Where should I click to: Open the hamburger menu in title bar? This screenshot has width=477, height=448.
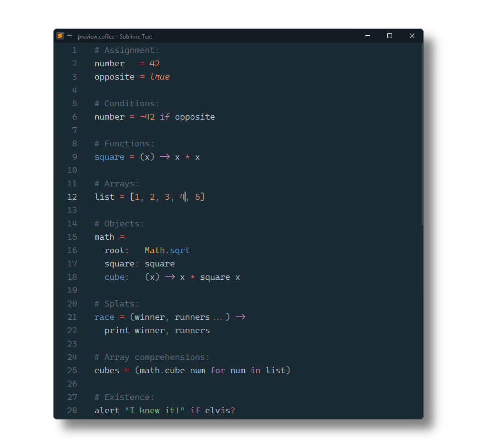pyautogui.click(x=70, y=36)
